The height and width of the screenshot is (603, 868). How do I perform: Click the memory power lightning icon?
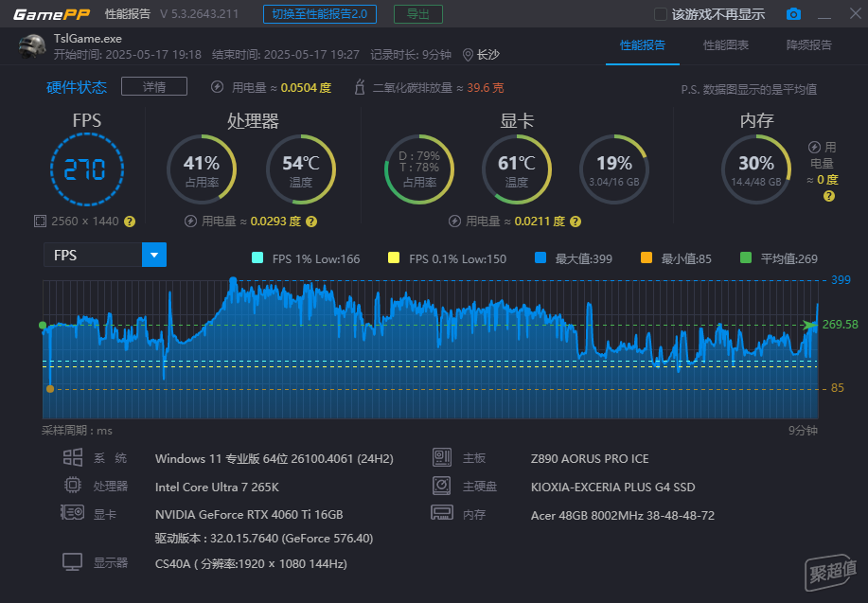(814, 147)
